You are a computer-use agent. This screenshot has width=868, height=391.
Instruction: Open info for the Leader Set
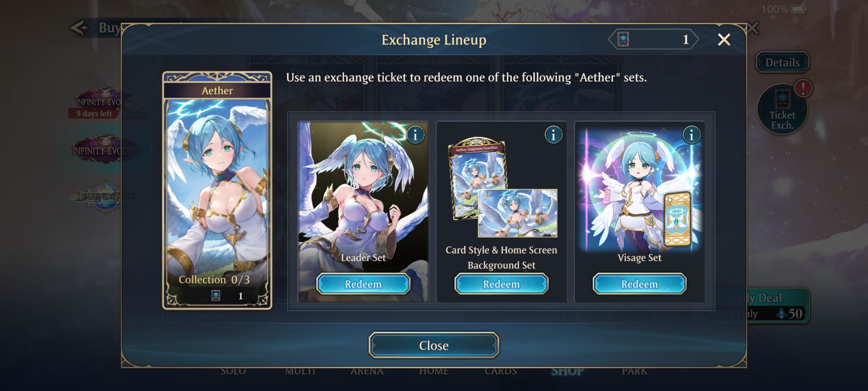[x=415, y=135]
